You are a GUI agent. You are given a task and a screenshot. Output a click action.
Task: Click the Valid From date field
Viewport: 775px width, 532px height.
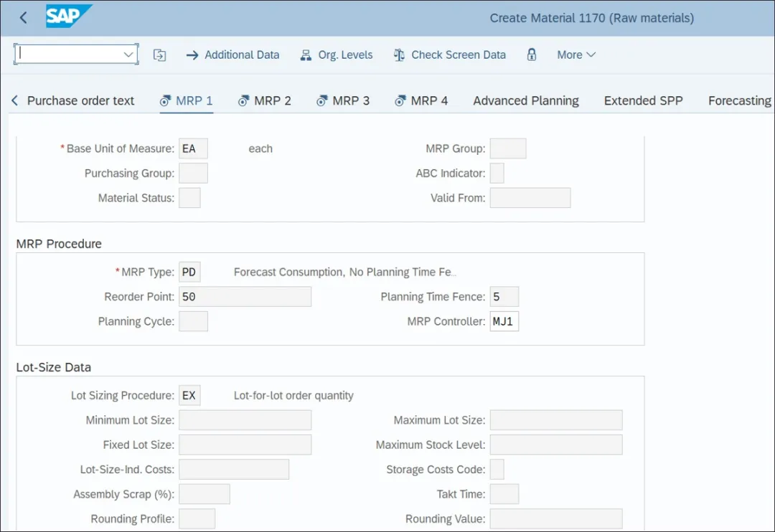(530, 198)
